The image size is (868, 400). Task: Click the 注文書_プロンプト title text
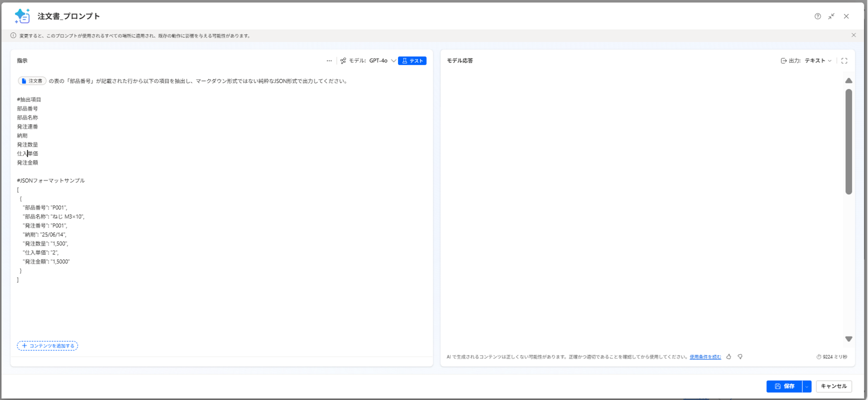pos(69,16)
